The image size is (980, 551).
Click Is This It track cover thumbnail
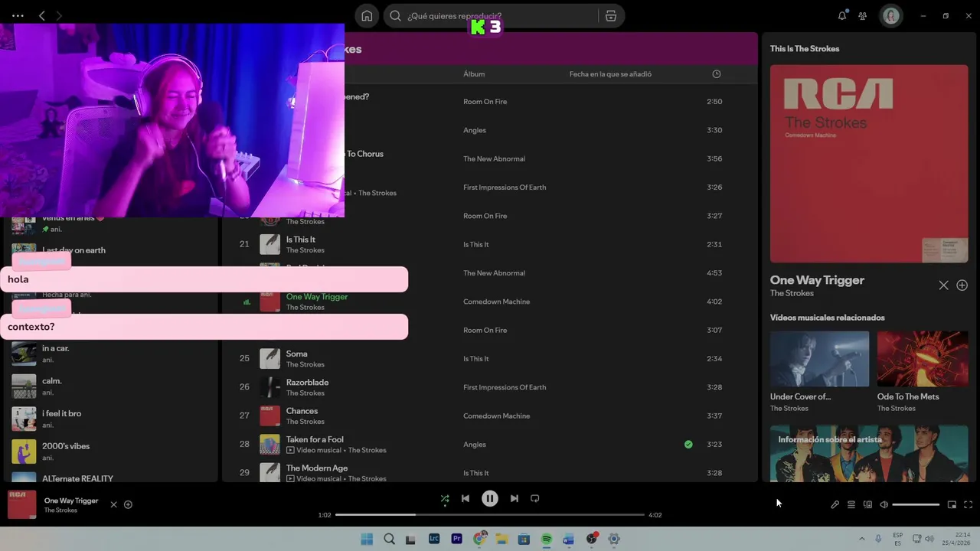[x=269, y=244]
